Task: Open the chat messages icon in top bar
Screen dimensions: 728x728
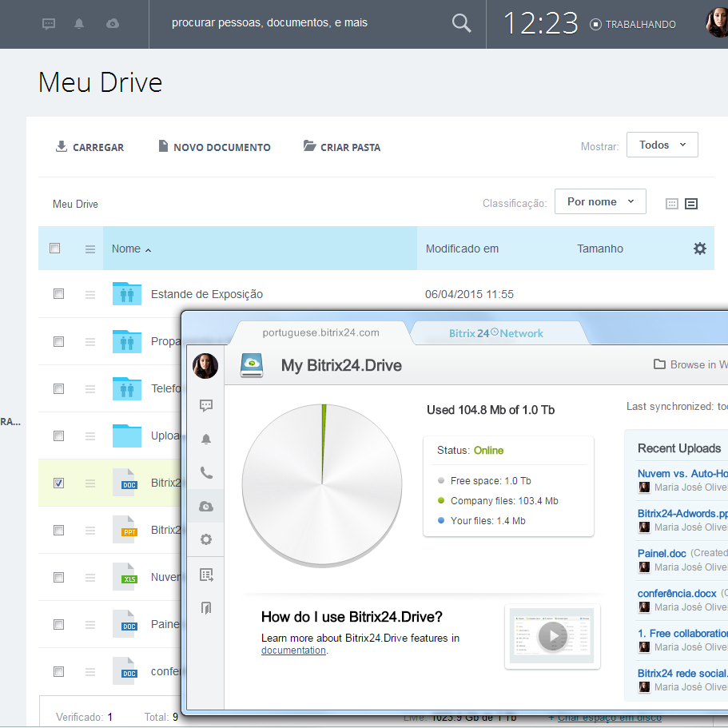Action: tap(49, 23)
